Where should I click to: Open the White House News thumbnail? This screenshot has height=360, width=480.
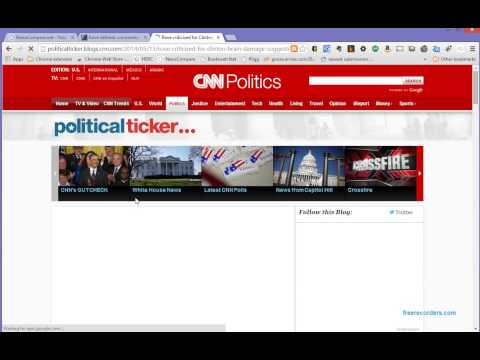point(166,173)
